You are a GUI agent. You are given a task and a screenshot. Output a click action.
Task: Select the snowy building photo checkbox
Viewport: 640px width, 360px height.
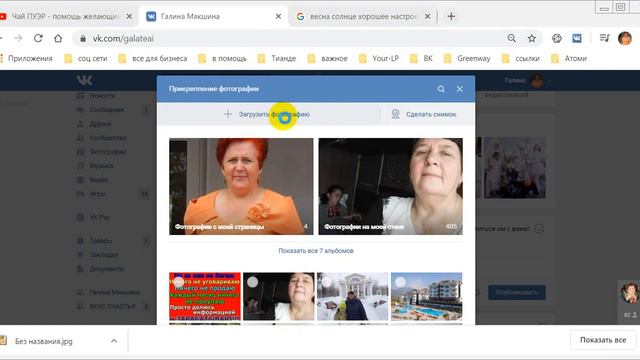point(327,282)
